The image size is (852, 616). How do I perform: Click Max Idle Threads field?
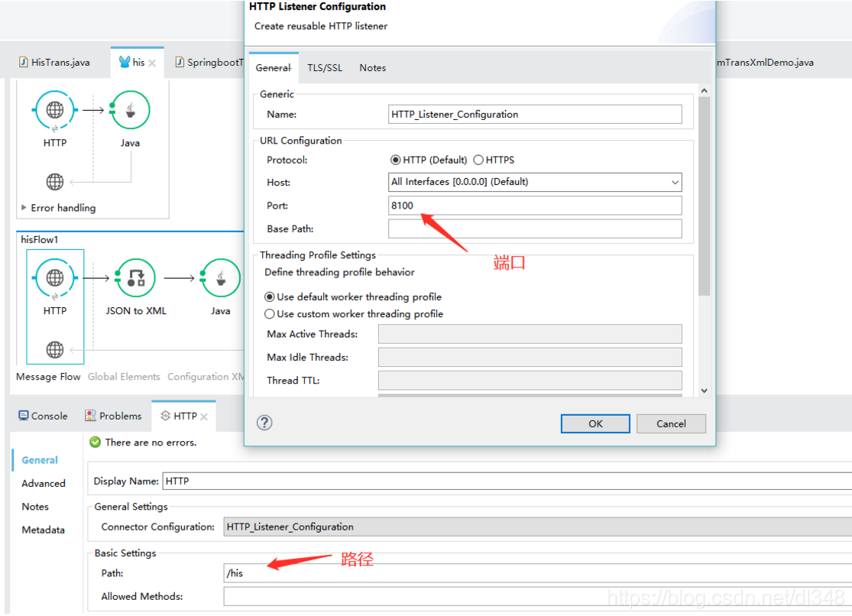tap(530, 357)
